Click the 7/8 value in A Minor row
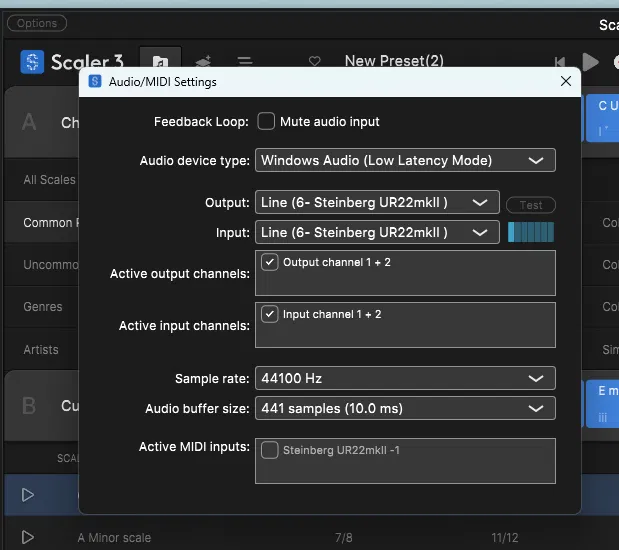This screenshot has height=550, width=619. (x=343, y=537)
